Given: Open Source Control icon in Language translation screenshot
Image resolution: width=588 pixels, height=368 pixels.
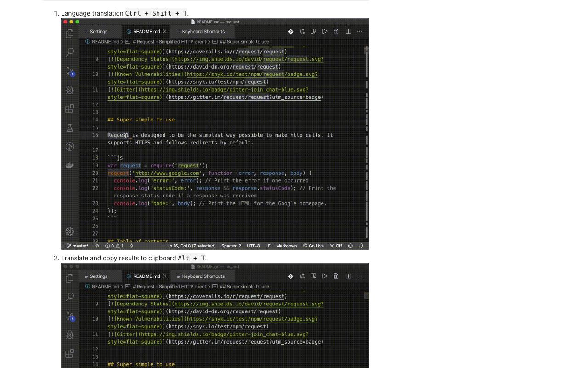Looking at the screenshot, I should tap(70, 71).
